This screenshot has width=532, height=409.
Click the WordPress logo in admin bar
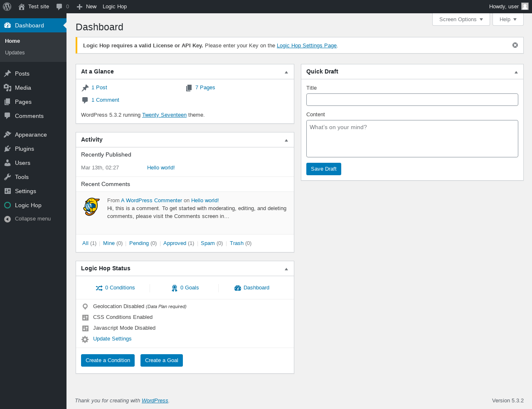coord(7,7)
